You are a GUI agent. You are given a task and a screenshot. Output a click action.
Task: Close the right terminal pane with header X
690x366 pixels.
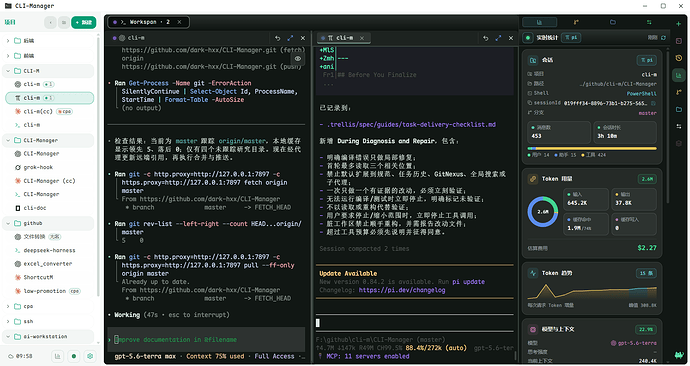[511, 38]
